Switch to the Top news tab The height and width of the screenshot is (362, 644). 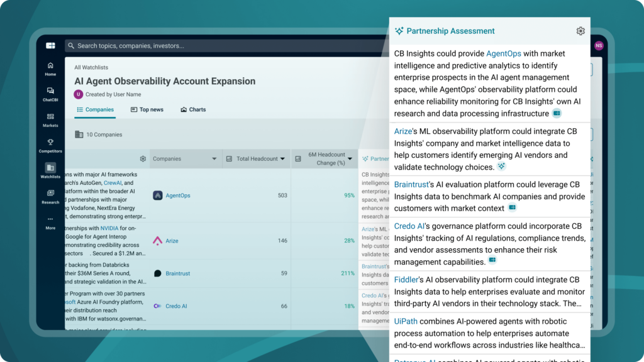(x=147, y=109)
